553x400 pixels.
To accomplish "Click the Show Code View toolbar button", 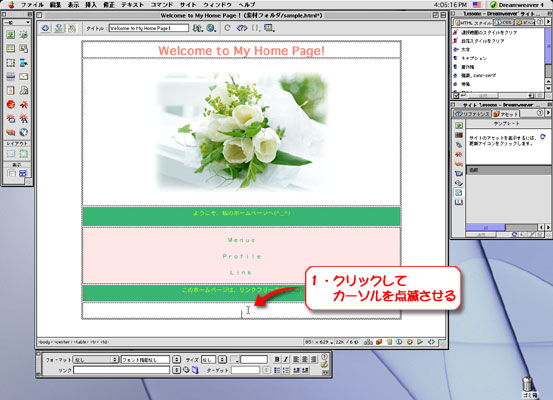I will click(x=45, y=28).
